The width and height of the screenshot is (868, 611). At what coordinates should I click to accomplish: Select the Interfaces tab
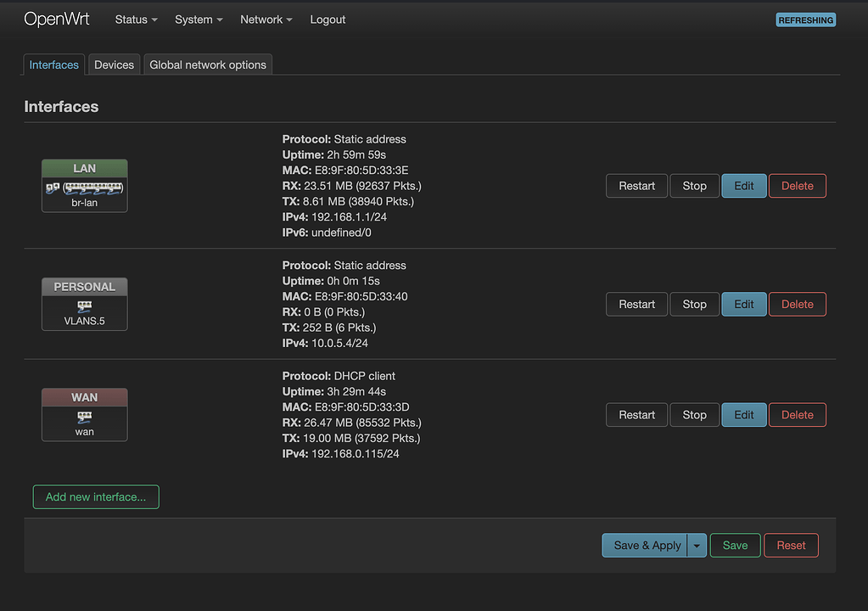54,64
